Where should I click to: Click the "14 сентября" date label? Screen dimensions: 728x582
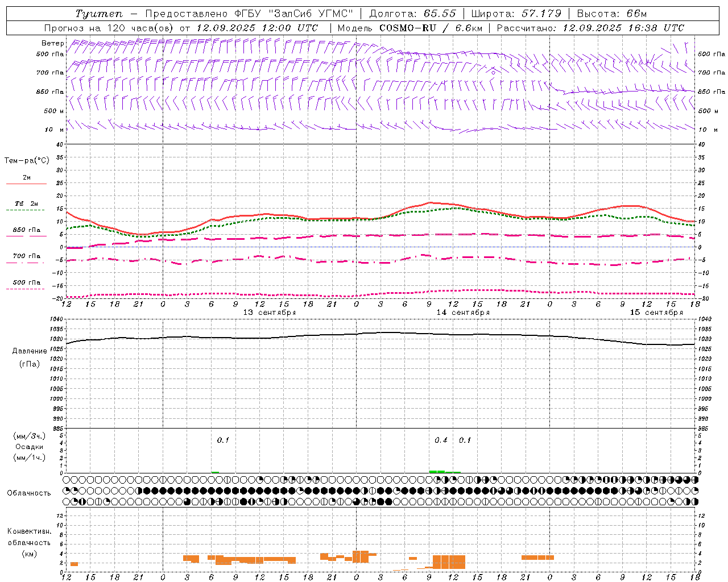pyautogui.click(x=463, y=313)
